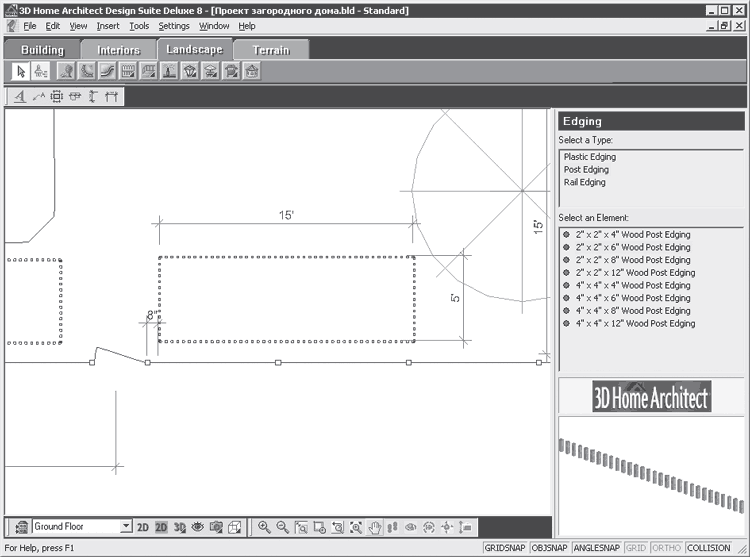The height and width of the screenshot is (557, 750).
Task: Click the plants tree tool icon
Action: coord(66,72)
